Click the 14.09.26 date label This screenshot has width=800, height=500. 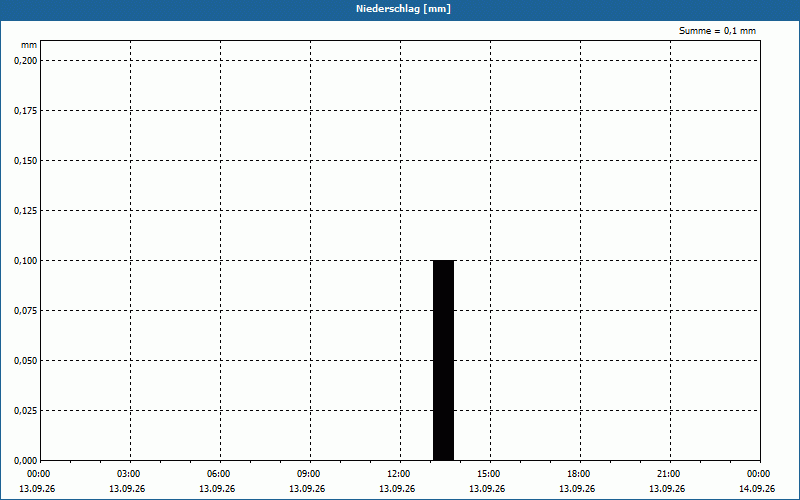pyautogui.click(x=757, y=488)
